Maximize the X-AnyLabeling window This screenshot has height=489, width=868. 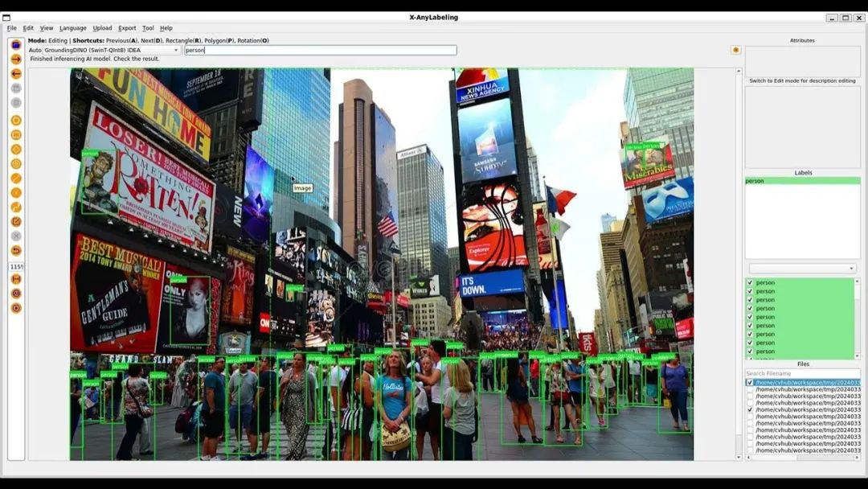point(845,18)
